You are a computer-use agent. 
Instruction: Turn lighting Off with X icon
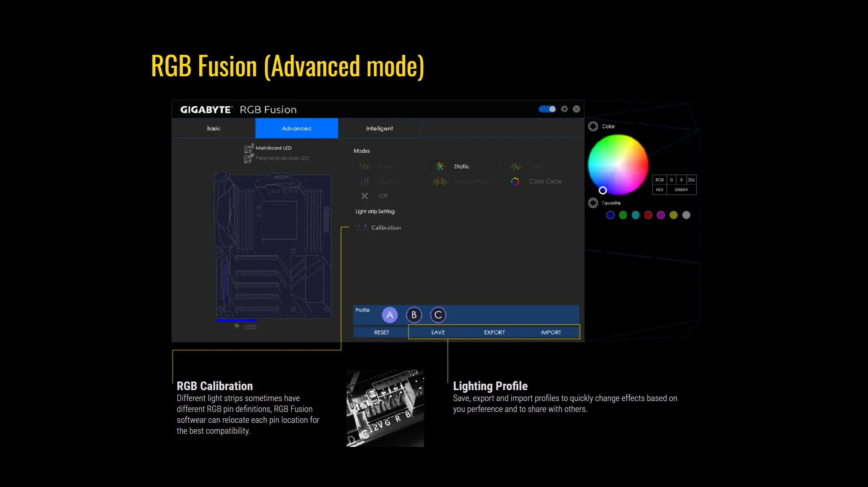tap(364, 196)
